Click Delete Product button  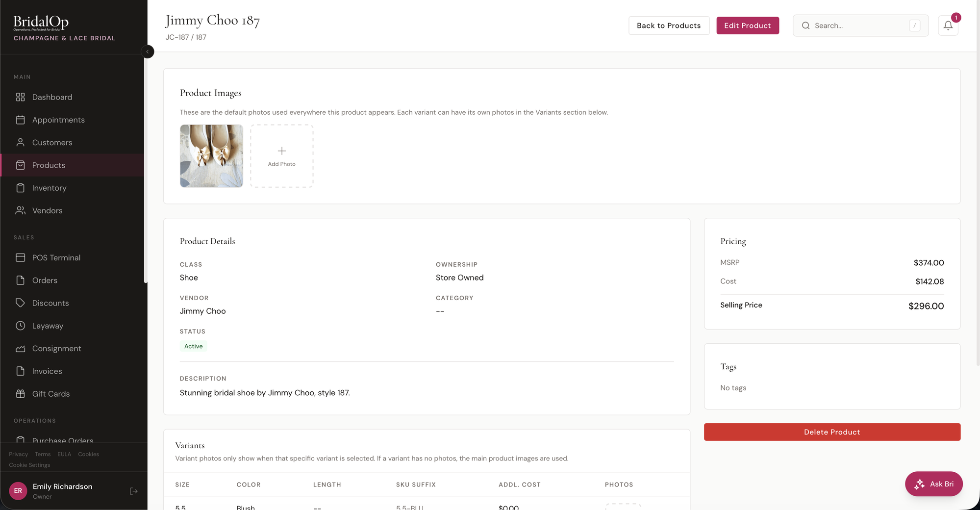pos(832,432)
